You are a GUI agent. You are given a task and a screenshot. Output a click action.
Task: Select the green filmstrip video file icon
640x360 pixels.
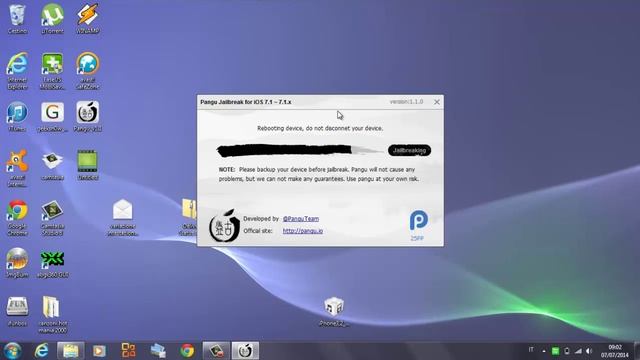click(x=87, y=165)
